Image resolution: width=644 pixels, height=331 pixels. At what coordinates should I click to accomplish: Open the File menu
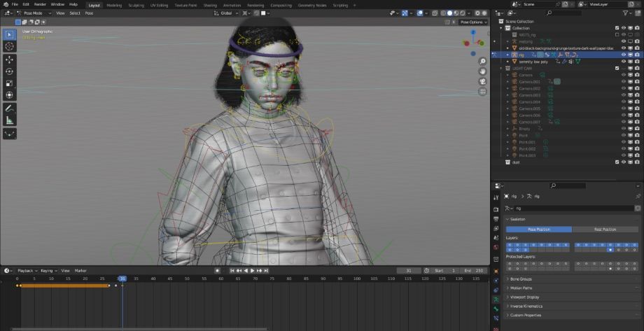coord(15,4)
